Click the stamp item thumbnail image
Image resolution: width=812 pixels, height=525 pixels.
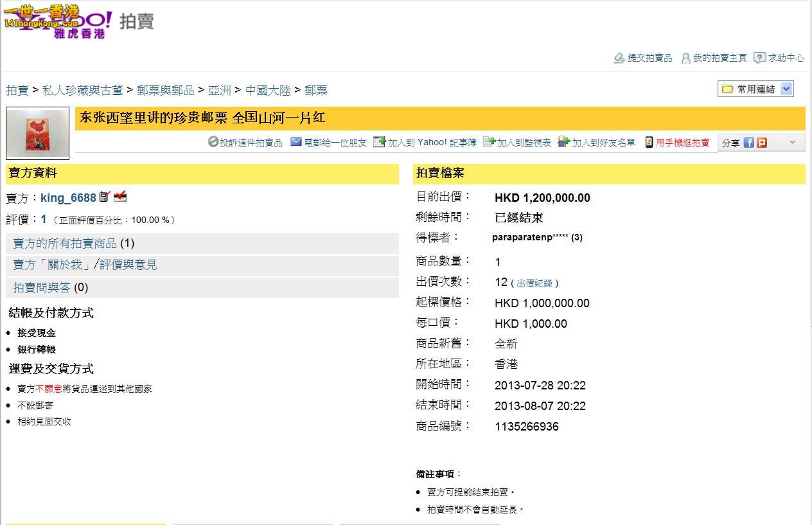click(x=37, y=133)
